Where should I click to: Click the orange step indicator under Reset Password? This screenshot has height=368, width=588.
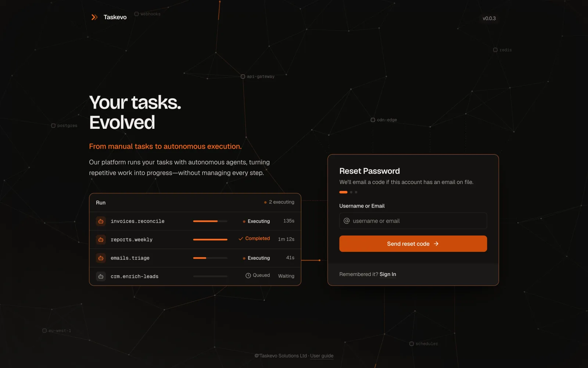tap(343, 192)
